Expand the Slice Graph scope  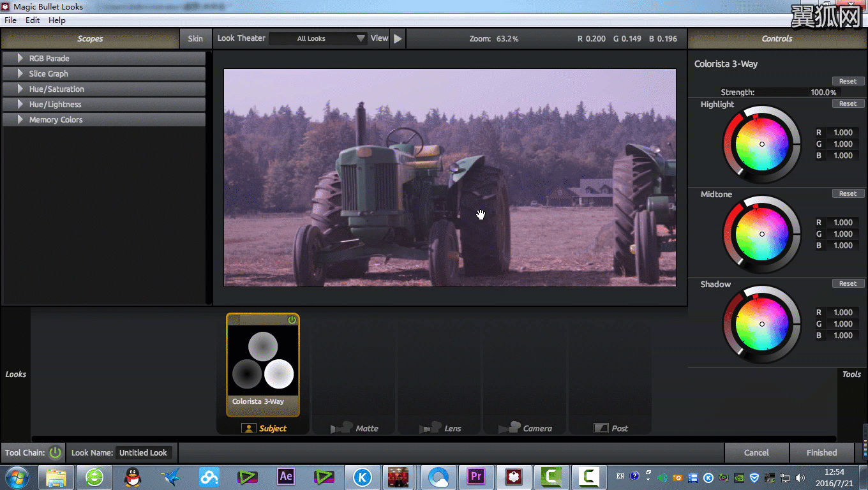(104, 73)
